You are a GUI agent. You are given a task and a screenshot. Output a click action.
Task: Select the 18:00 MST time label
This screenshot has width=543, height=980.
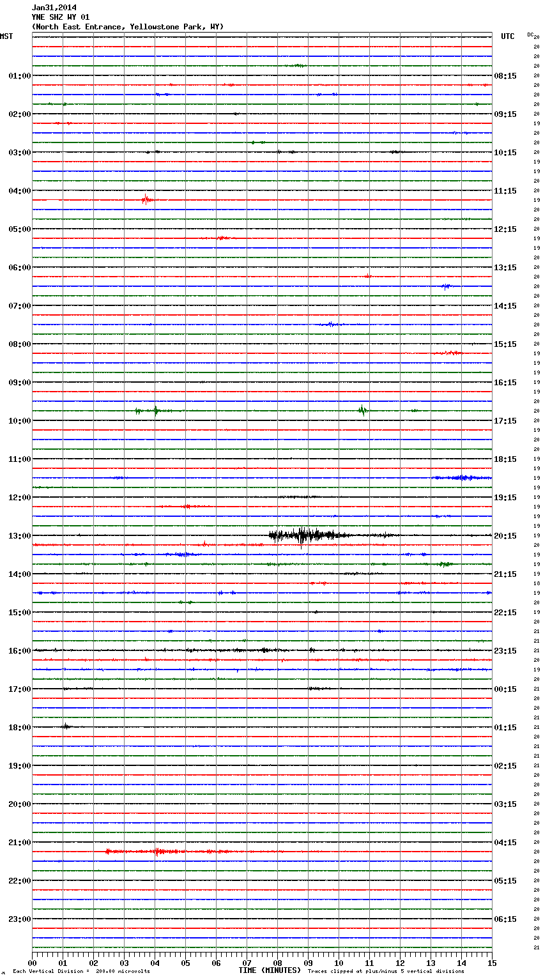coord(19,728)
